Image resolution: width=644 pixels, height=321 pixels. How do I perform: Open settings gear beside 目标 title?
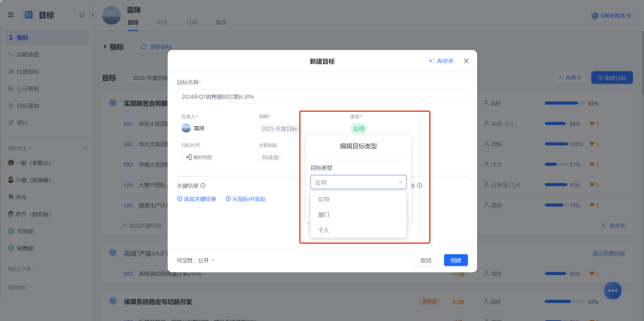pyautogui.click(x=82, y=15)
